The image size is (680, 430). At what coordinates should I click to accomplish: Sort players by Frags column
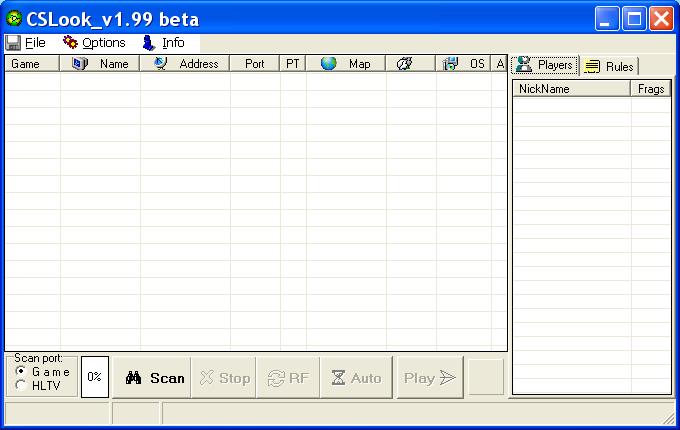651,89
